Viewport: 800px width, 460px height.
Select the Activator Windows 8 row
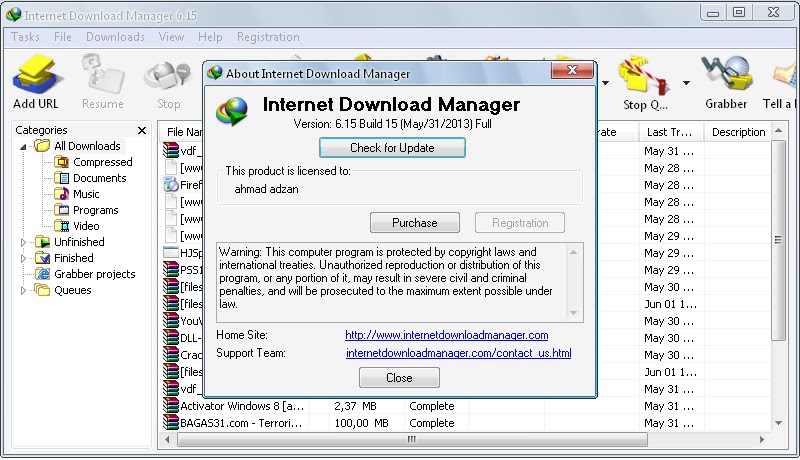coord(464,406)
